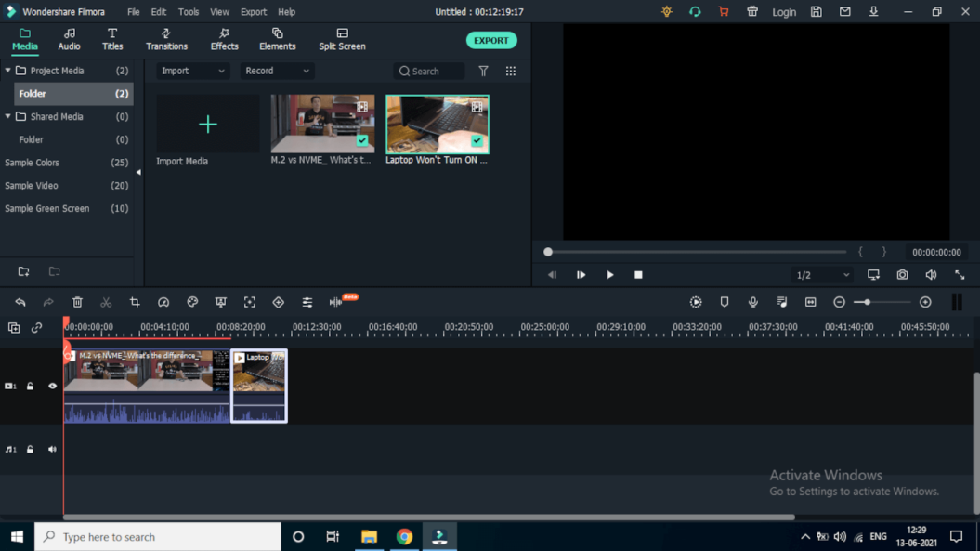
Task: Open the Color correction palette tool
Action: point(192,302)
